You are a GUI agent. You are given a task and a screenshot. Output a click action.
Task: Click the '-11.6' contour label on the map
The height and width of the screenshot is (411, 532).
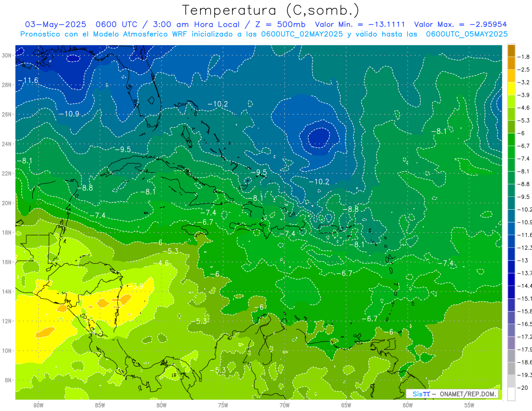[x=27, y=80]
